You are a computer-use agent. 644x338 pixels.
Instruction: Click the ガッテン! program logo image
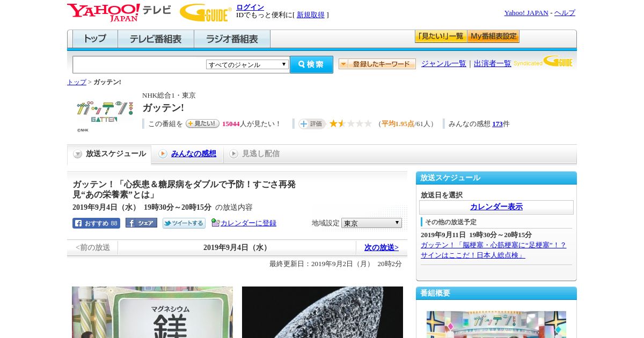[x=105, y=112]
